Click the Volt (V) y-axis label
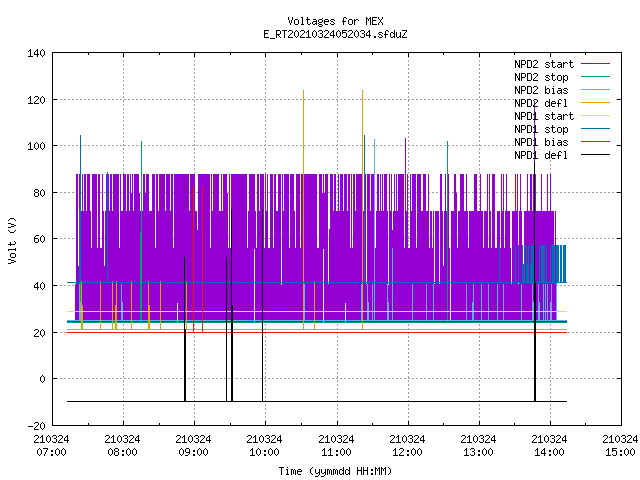 pyautogui.click(x=12, y=240)
